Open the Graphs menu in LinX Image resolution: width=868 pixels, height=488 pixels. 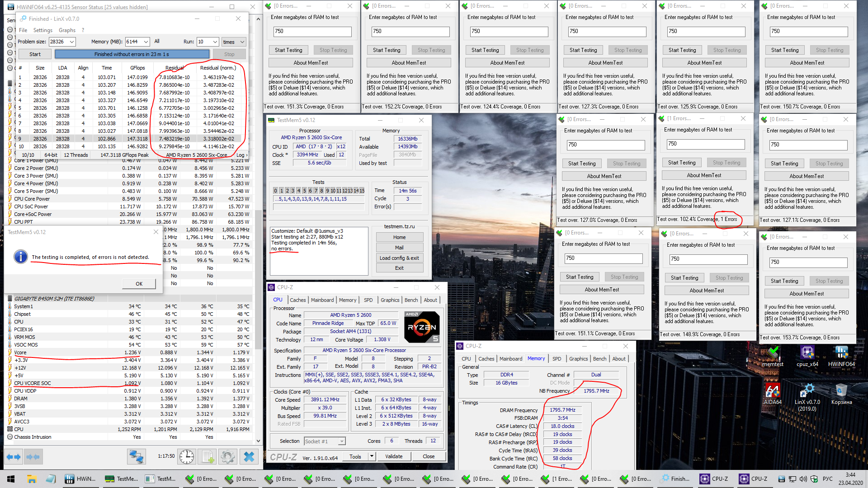coord(67,30)
